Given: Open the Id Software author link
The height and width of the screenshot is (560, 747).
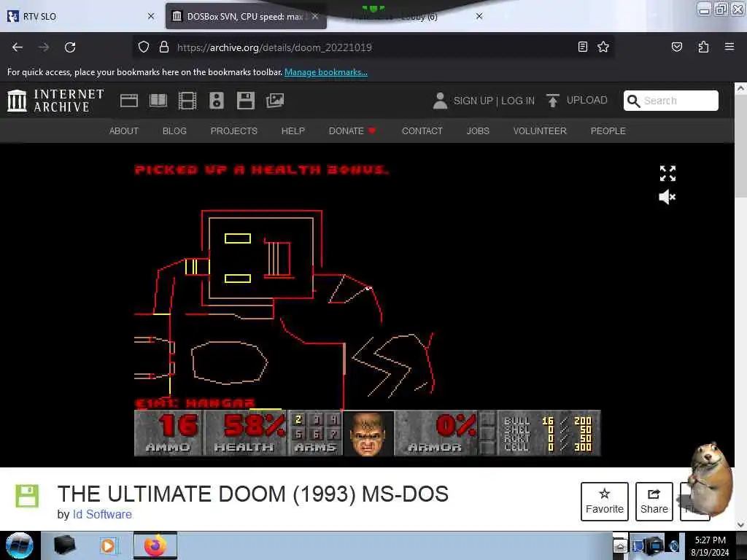Looking at the screenshot, I should 102,514.
